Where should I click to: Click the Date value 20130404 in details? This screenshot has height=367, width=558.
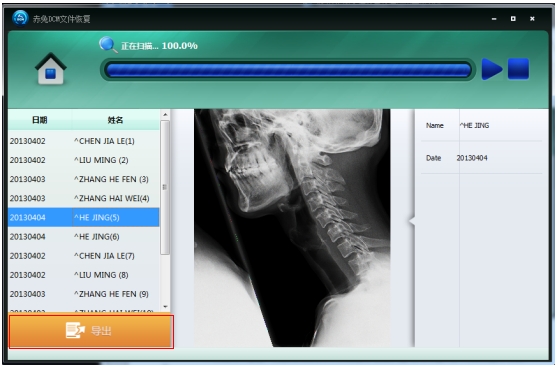(472, 158)
